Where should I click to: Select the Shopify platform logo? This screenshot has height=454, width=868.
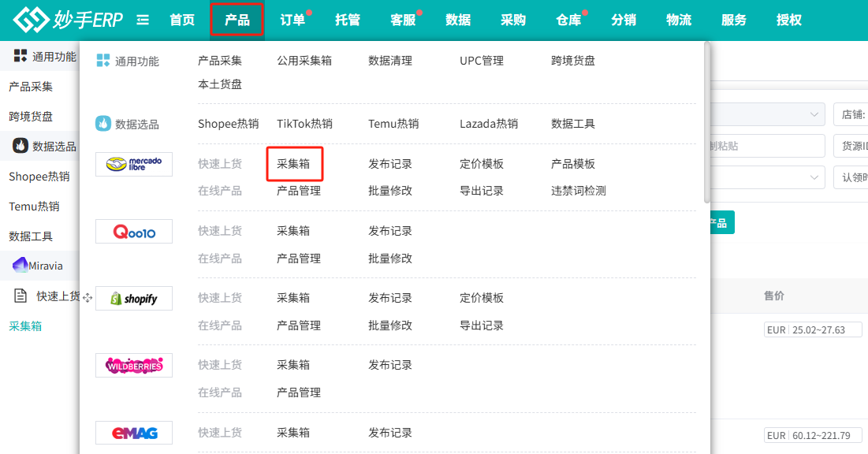click(133, 298)
